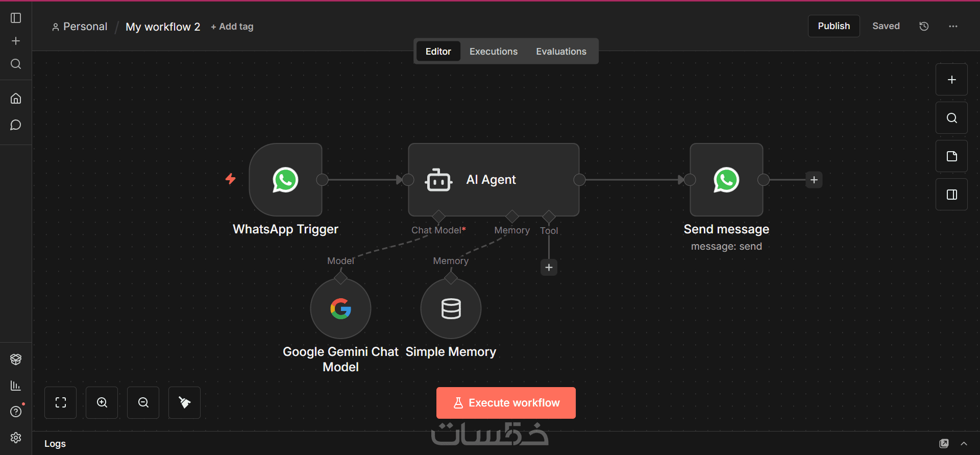This screenshot has width=980, height=455.
Task: Click the red trigger lightning bolt icon
Action: tap(231, 179)
